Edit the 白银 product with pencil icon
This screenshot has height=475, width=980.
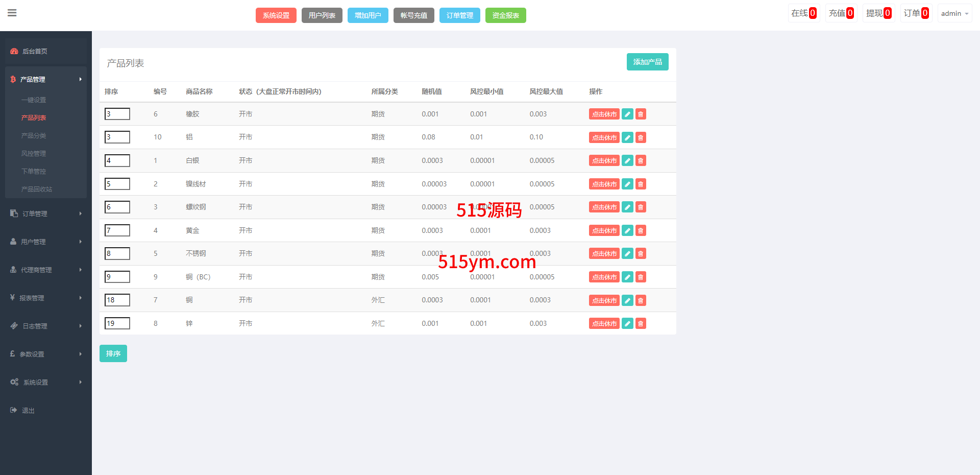pos(627,161)
